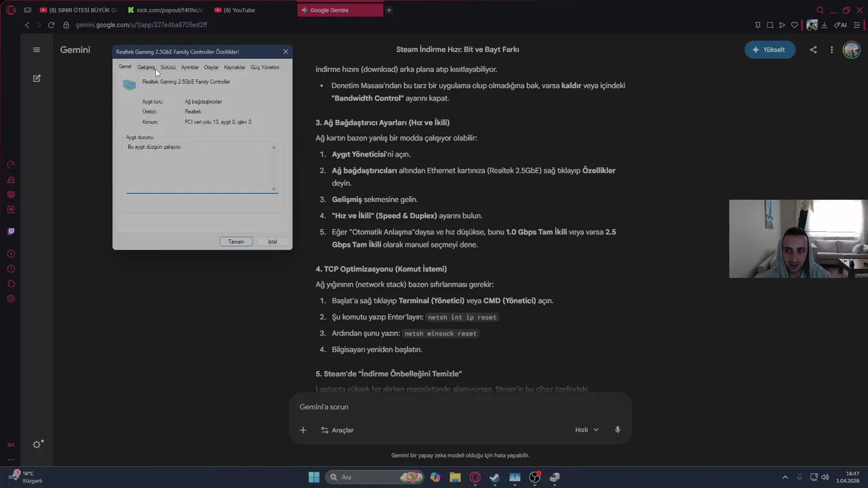Image resolution: width=868 pixels, height=488 pixels.
Task: Switch to the kick.com popout browser tab
Action: coord(165,10)
